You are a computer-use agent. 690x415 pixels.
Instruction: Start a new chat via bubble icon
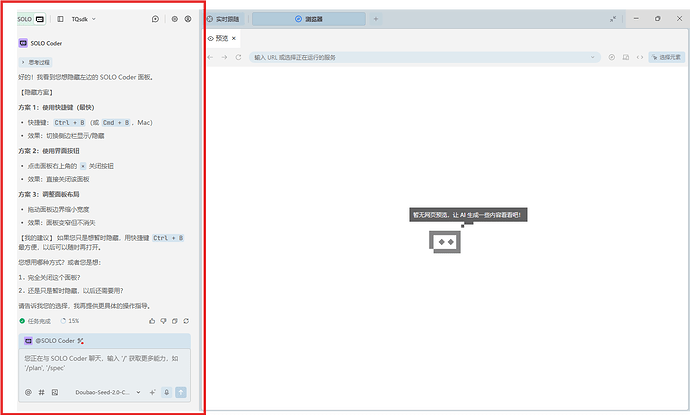coord(155,19)
